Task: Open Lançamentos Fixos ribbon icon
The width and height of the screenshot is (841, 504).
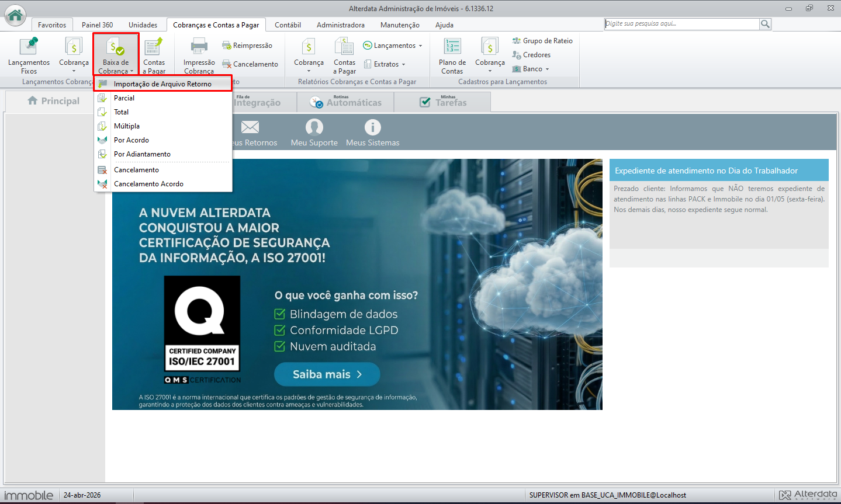Action: 29,55
